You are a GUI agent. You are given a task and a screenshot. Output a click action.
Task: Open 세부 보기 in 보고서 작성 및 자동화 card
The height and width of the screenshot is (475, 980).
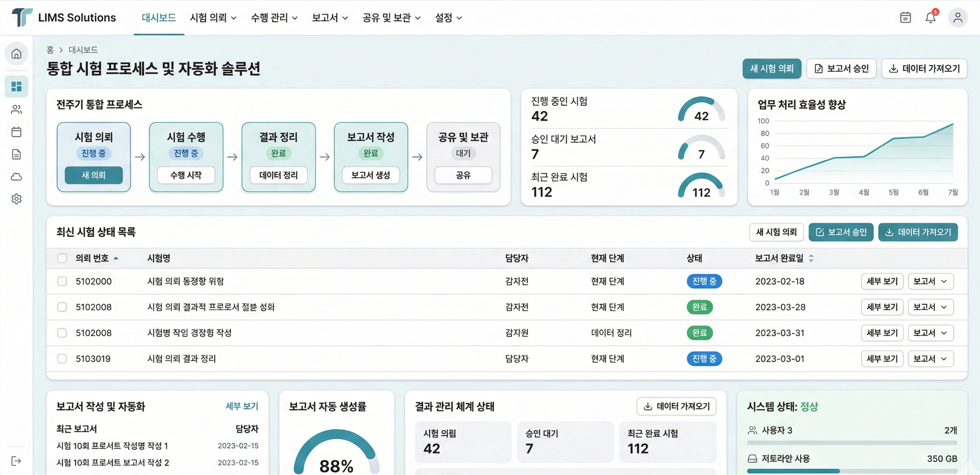[242, 406]
